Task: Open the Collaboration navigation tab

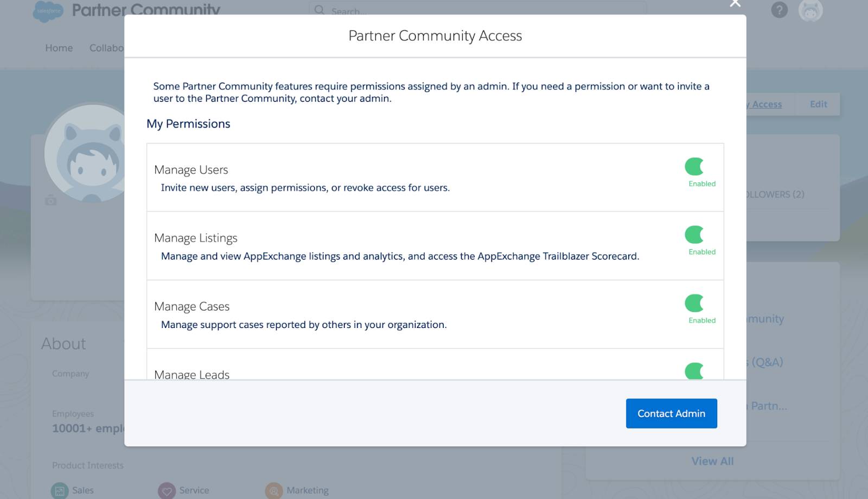Action: (107, 48)
